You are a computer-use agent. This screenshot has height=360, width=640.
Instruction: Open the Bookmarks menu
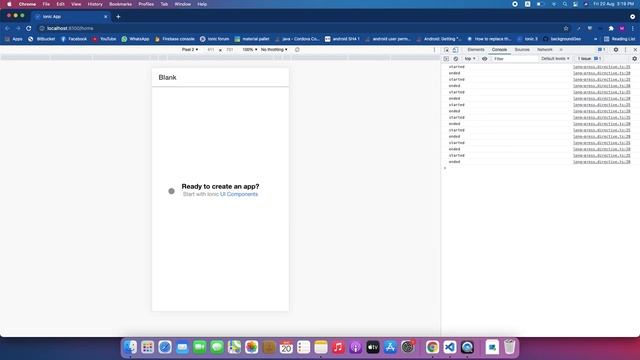click(120, 4)
